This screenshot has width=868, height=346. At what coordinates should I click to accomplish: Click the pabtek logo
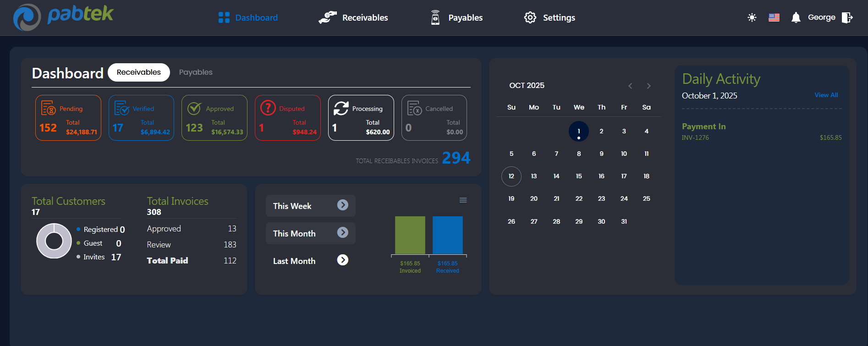pos(63,17)
